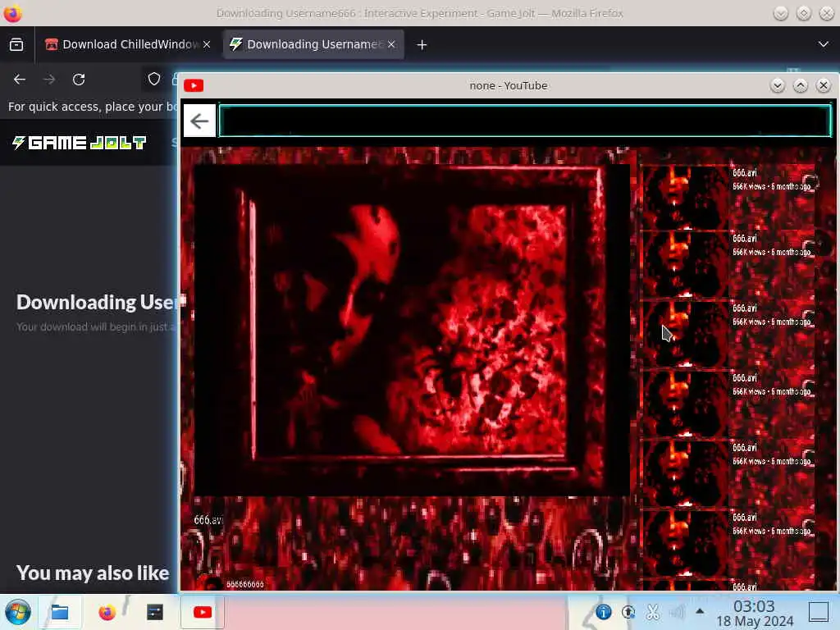Switch to the Download ChilledWindows tab
Image resolution: width=840 pixels, height=630 pixels.
pos(127,44)
